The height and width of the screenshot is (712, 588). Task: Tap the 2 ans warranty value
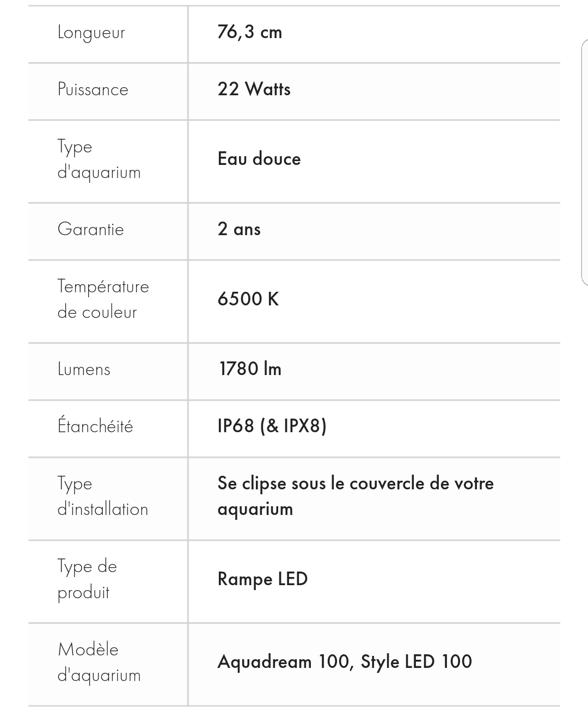pos(239,229)
